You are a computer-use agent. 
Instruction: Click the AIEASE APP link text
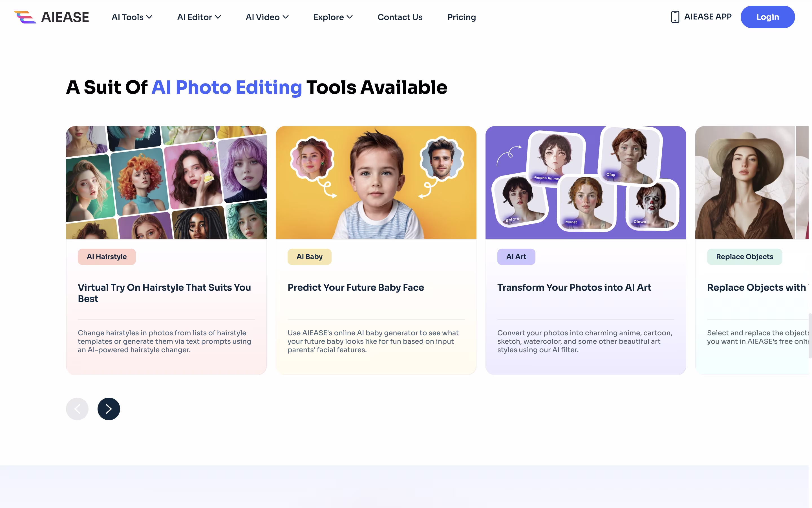tap(708, 17)
